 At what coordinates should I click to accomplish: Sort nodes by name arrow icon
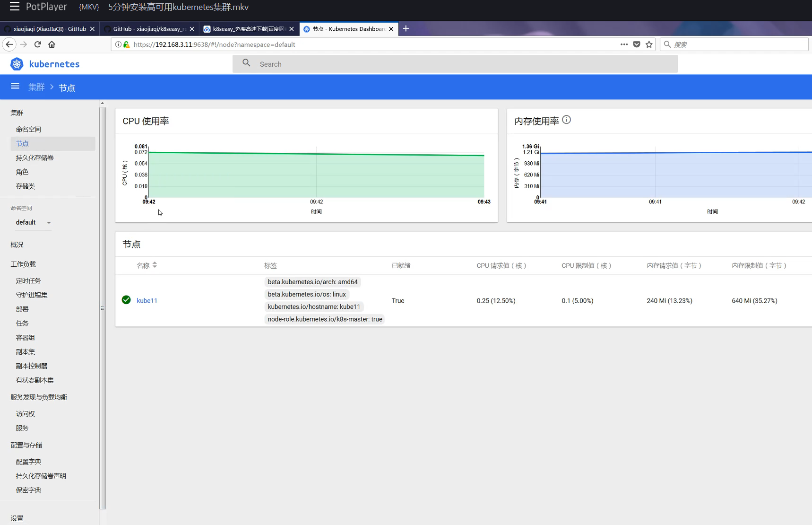point(155,265)
